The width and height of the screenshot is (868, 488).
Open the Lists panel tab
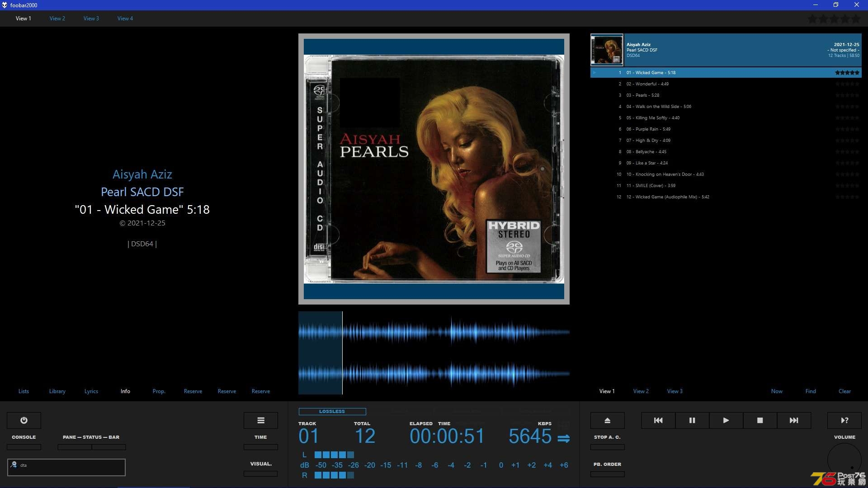click(24, 391)
